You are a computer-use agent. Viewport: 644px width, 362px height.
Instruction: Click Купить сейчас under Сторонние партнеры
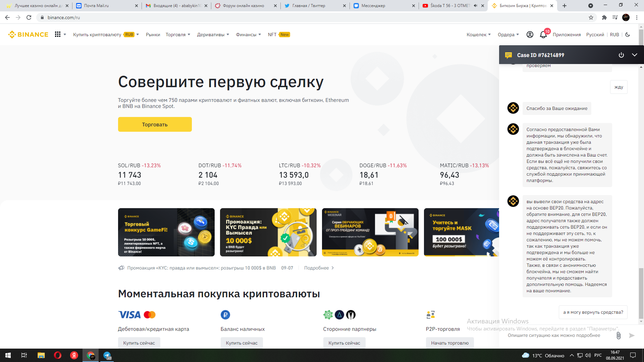click(344, 343)
